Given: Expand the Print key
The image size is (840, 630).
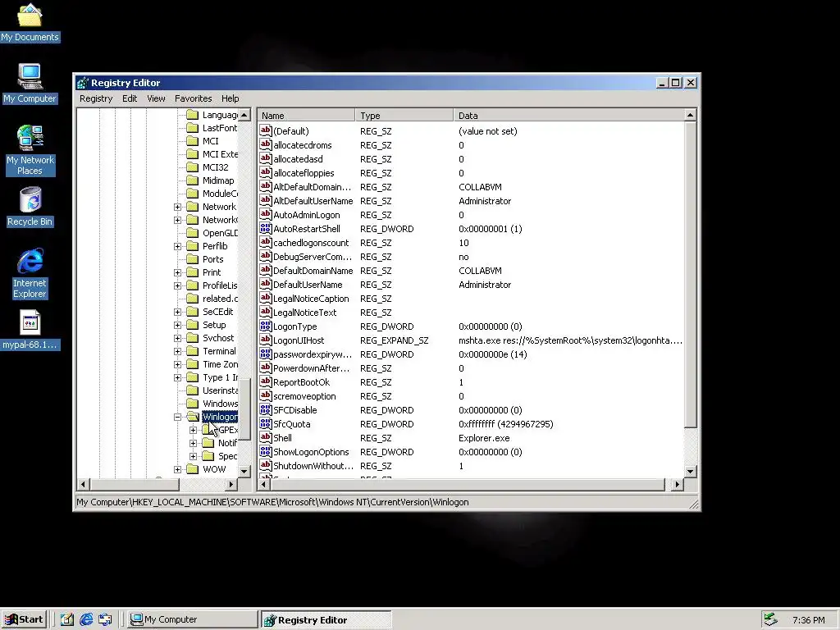Looking at the screenshot, I should point(177,272).
